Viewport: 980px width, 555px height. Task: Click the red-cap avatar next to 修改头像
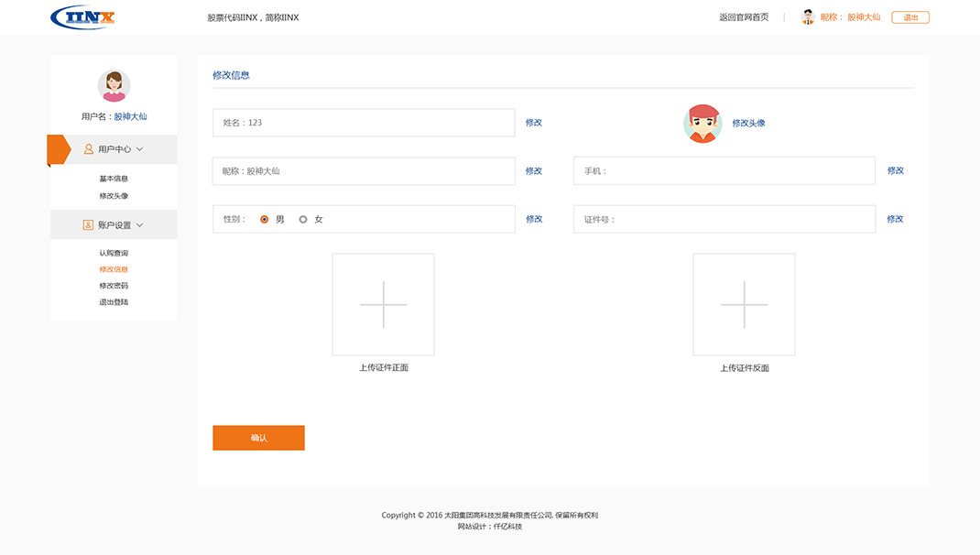(x=702, y=124)
